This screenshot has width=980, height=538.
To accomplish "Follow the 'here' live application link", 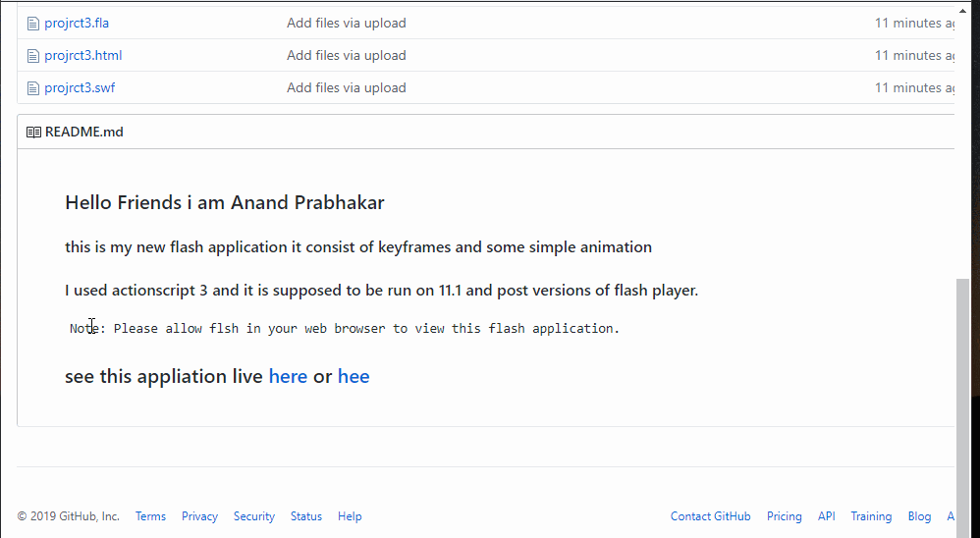I will coord(288,376).
